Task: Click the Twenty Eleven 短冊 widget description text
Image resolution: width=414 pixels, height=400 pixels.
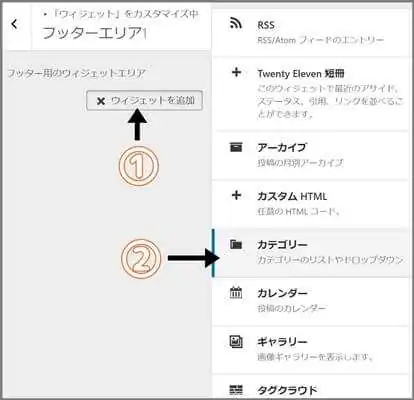Action: (x=330, y=101)
